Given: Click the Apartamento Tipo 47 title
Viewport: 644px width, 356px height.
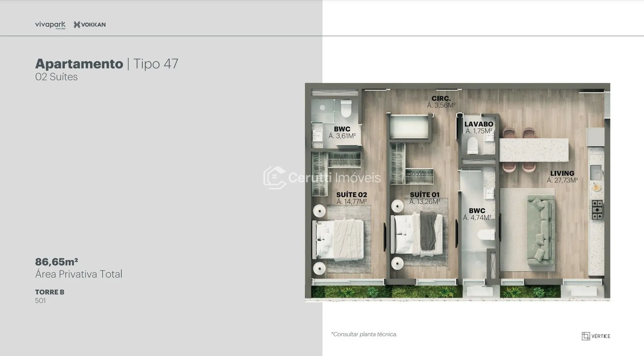Looking at the screenshot, I should coord(107,64).
